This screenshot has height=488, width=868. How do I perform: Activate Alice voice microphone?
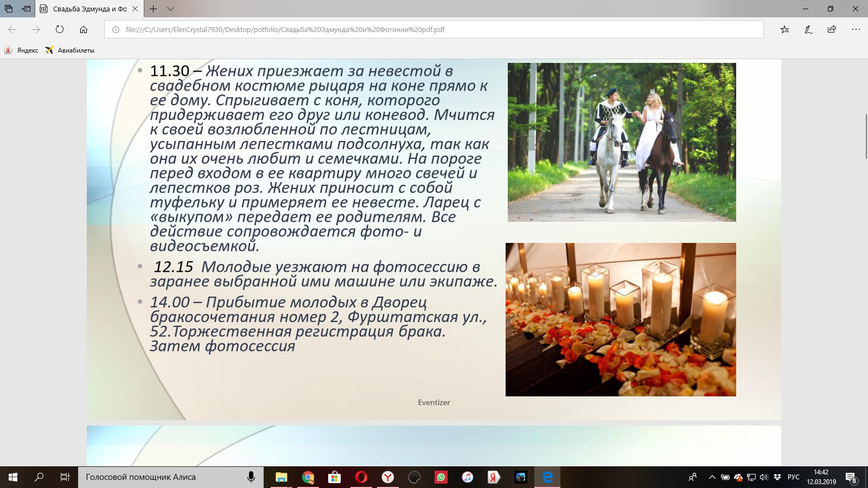coord(251,477)
